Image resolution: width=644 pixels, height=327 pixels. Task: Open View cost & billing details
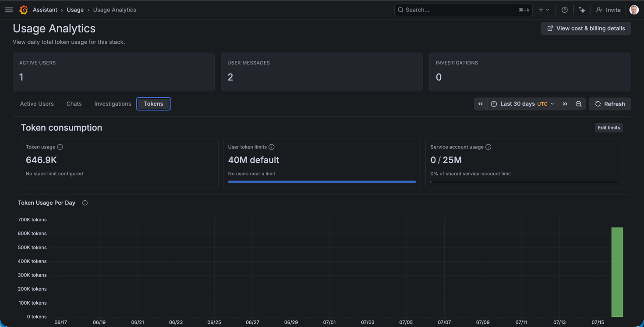(586, 28)
